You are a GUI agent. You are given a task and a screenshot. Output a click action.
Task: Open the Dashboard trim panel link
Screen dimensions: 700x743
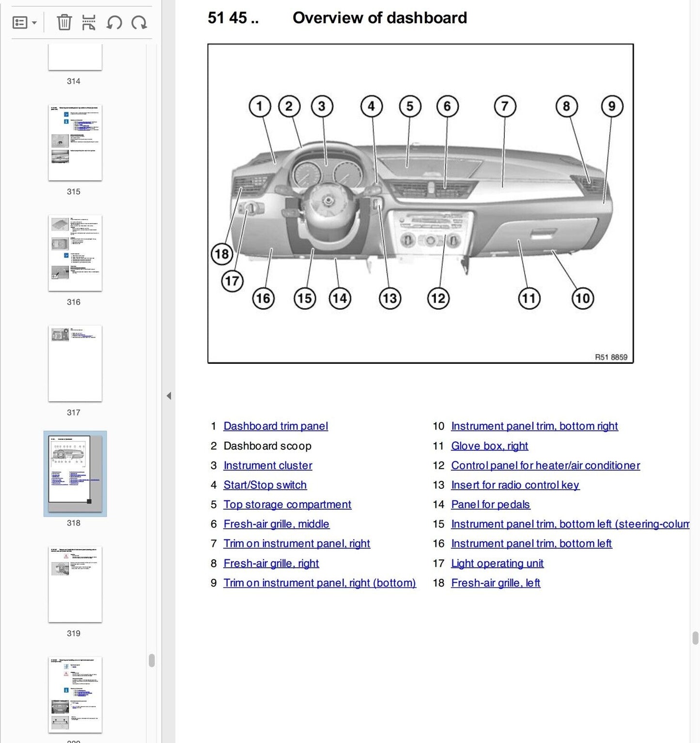(276, 426)
